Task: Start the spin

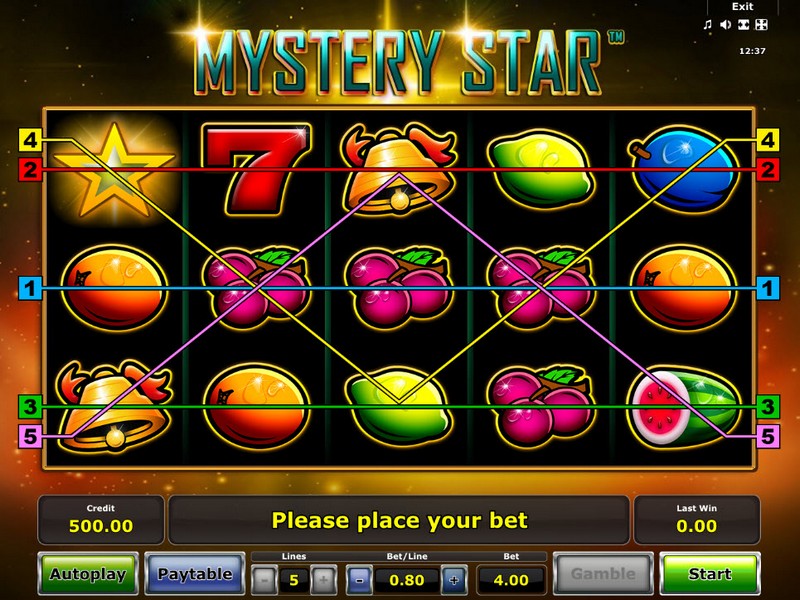Action: point(710,573)
